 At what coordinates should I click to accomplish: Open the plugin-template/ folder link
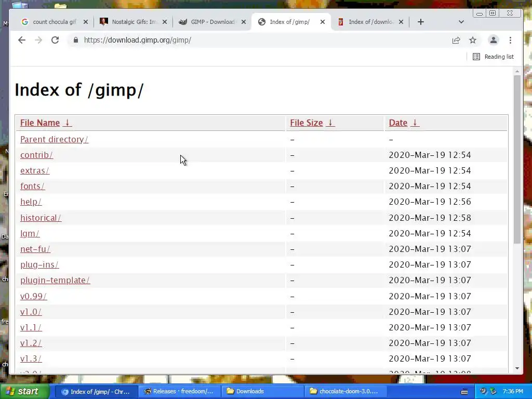(x=55, y=280)
